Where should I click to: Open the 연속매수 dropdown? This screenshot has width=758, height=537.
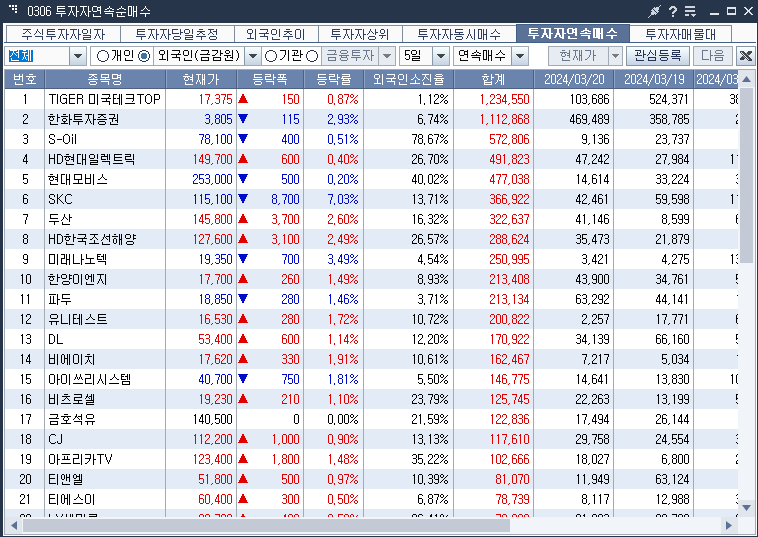tap(520, 56)
